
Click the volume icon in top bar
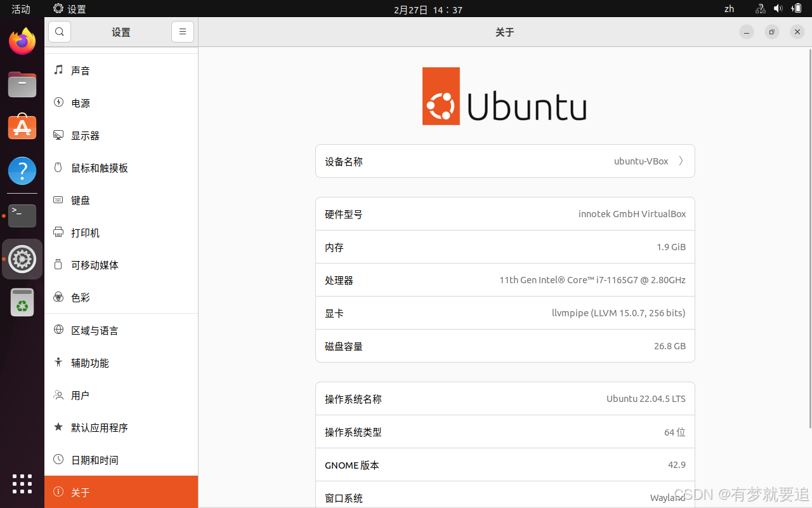[x=778, y=9]
